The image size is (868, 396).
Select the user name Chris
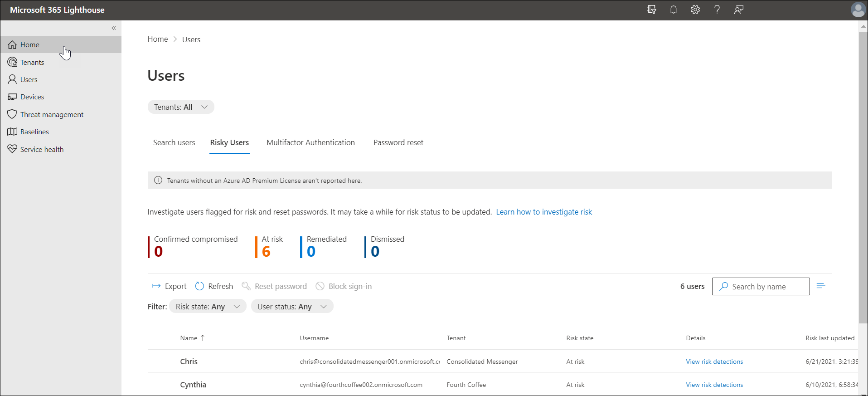coord(189,362)
